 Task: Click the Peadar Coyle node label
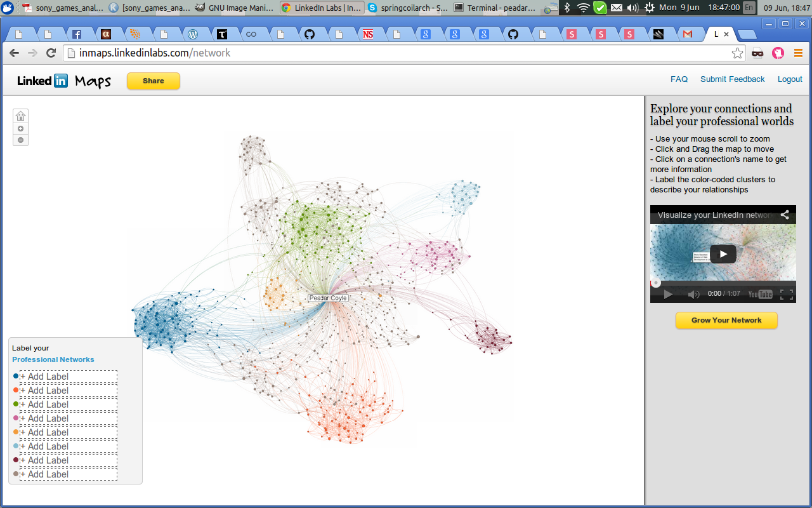328,298
